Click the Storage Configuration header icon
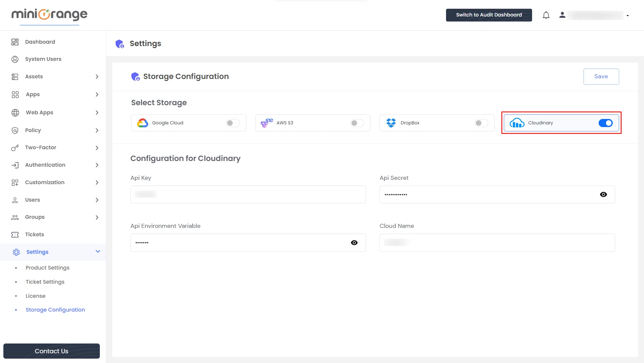644x363 pixels. coord(135,76)
